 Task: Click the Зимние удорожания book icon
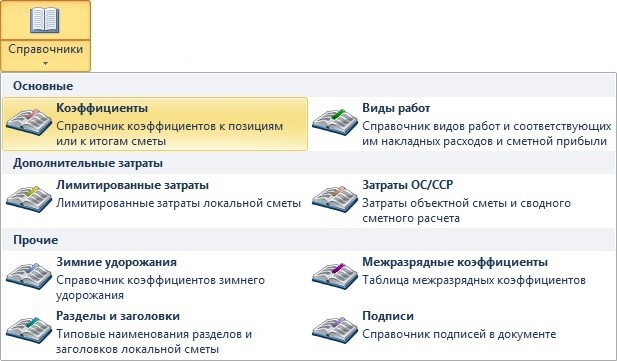pyautogui.click(x=29, y=277)
